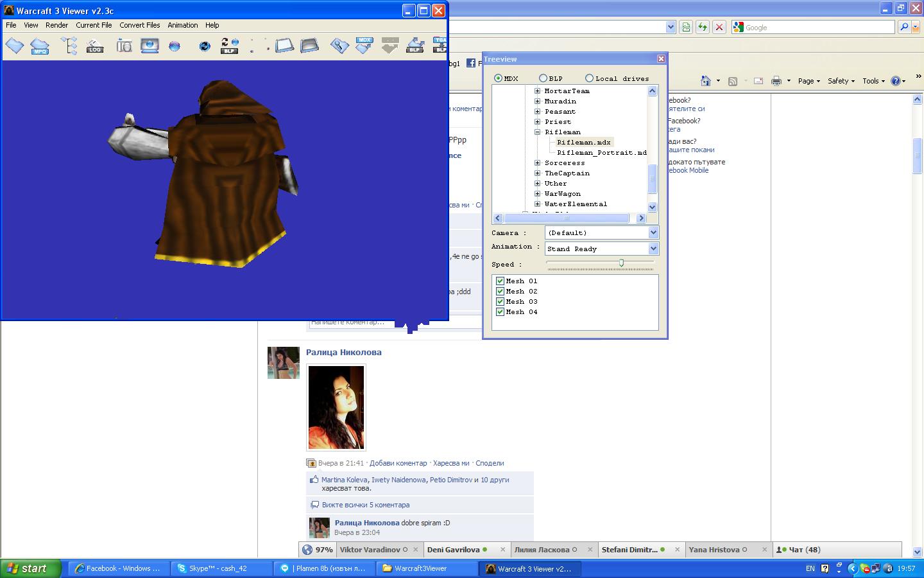
Task: Open the Animation dropdown showing Stand Ready
Action: 653,249
